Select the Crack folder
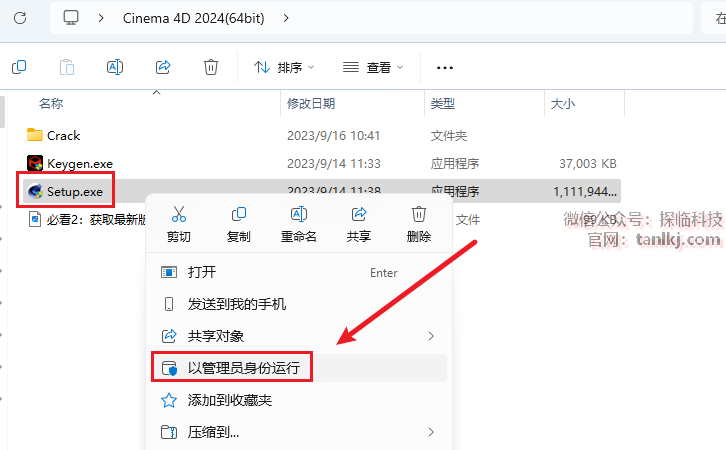The image size is (726, 450). click(x=64, y=136)
